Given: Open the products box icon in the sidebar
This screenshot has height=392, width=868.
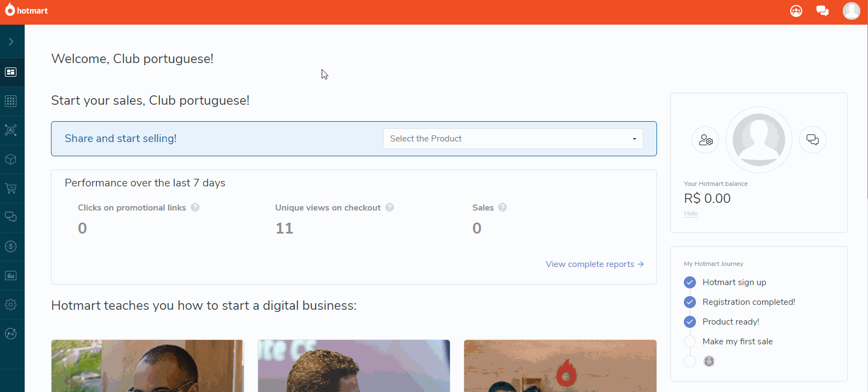Looking at the screenshot, I should [x=11, y=160].
